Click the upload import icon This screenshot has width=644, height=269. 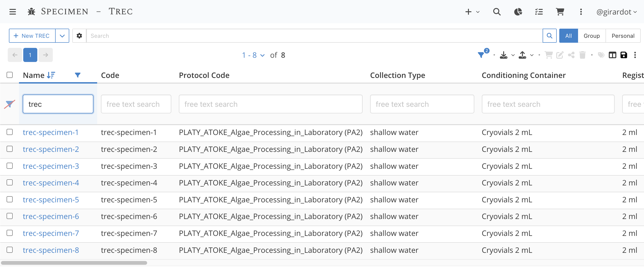click(522, 55)
